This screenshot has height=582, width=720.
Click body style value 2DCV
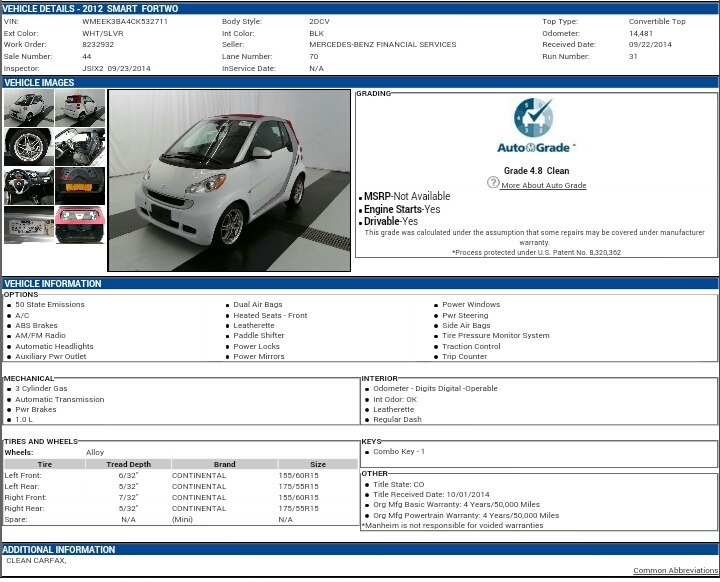[x=319, y=21]
